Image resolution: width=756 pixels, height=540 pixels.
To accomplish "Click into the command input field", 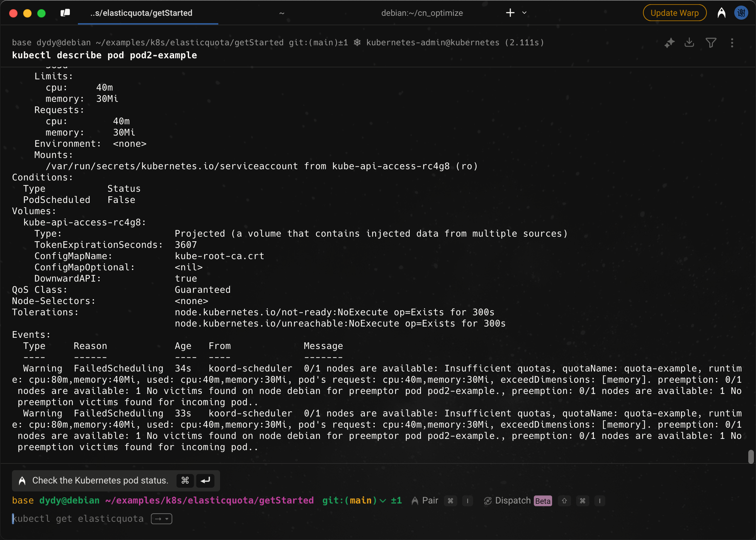I will (x=378, y=519).
